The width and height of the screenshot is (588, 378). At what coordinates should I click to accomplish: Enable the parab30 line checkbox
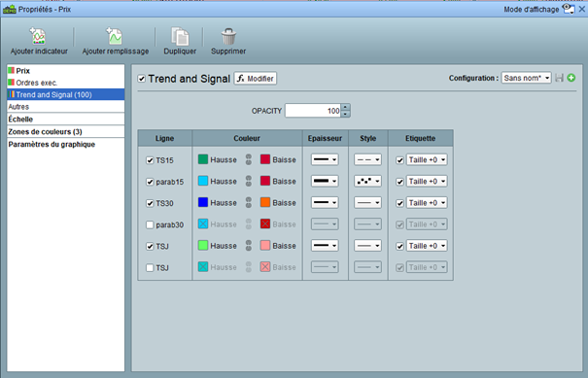coord(150,225)
